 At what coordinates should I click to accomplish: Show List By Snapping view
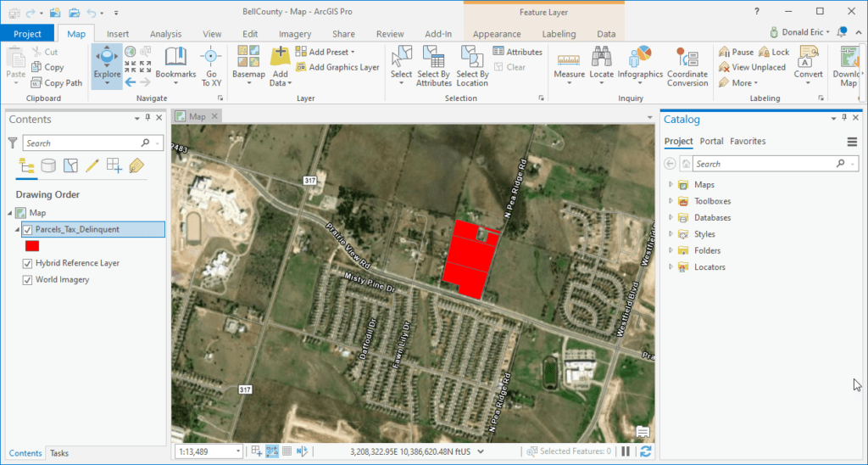(x=114, y=165)
